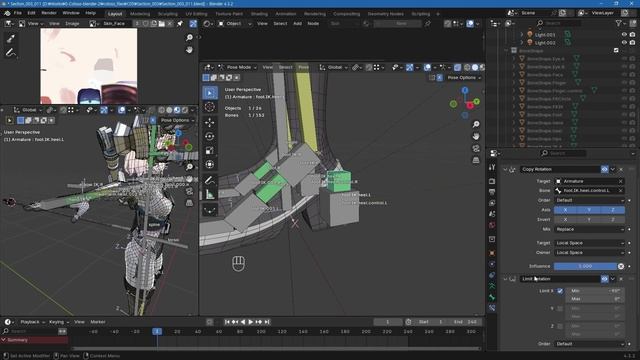
Task: Clear the Armature target in Copy Rotation
Action: coord(620,181)
